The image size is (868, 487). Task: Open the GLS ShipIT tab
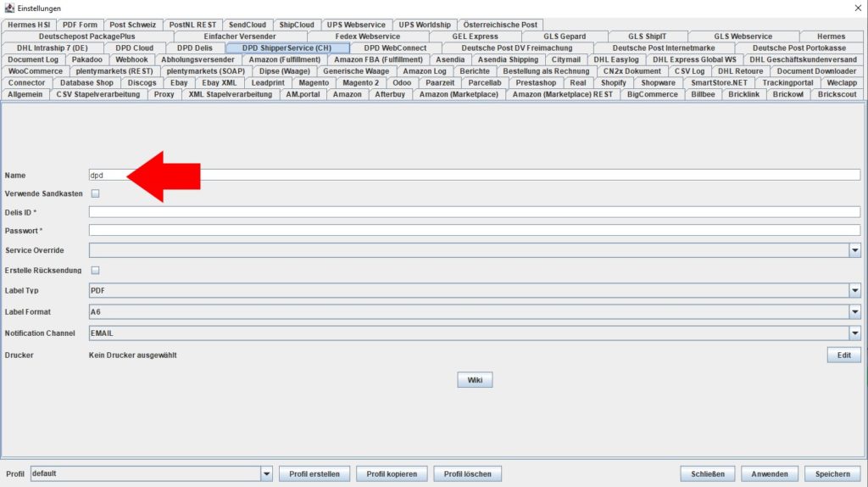coord(647,36)
